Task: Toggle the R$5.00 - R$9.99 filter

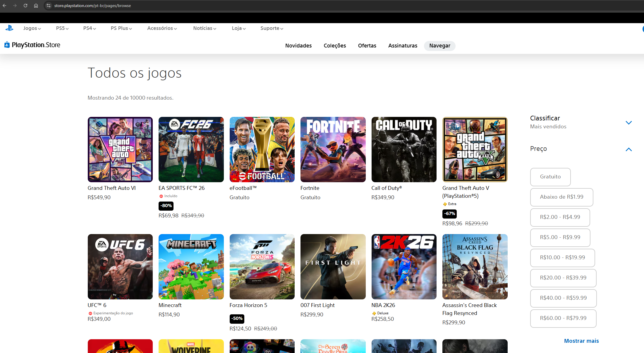Action: click(560, 237)
